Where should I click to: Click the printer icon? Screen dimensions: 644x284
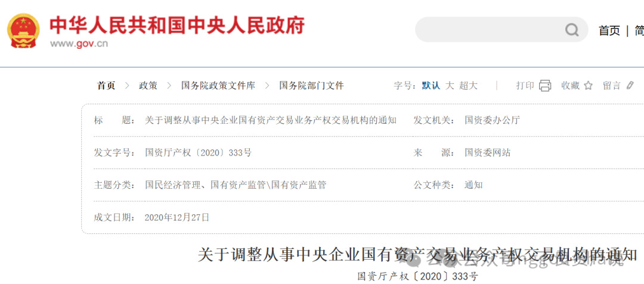pyautogui.click(x=545, y=86)
